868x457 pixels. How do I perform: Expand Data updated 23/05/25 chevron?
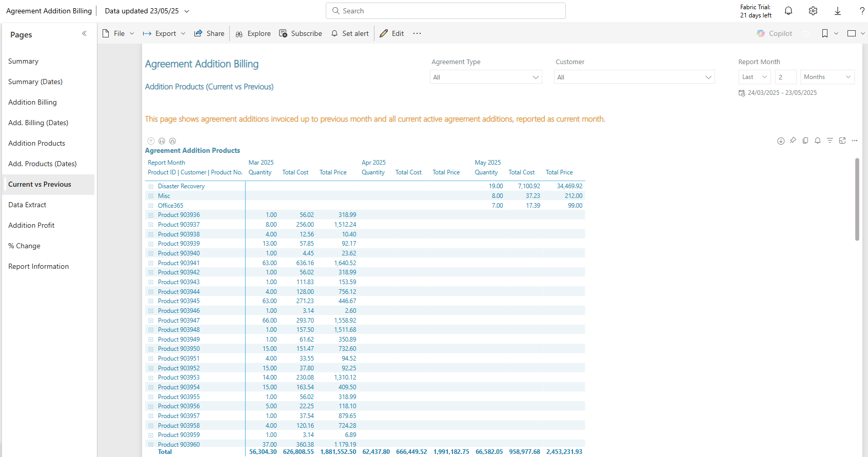[x=187, y=11]
